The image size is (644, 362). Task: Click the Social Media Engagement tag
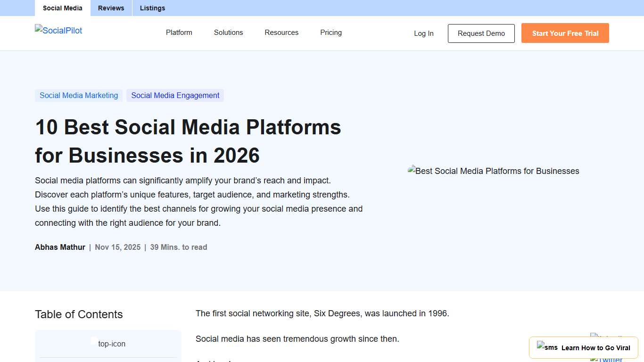(175, 95)
